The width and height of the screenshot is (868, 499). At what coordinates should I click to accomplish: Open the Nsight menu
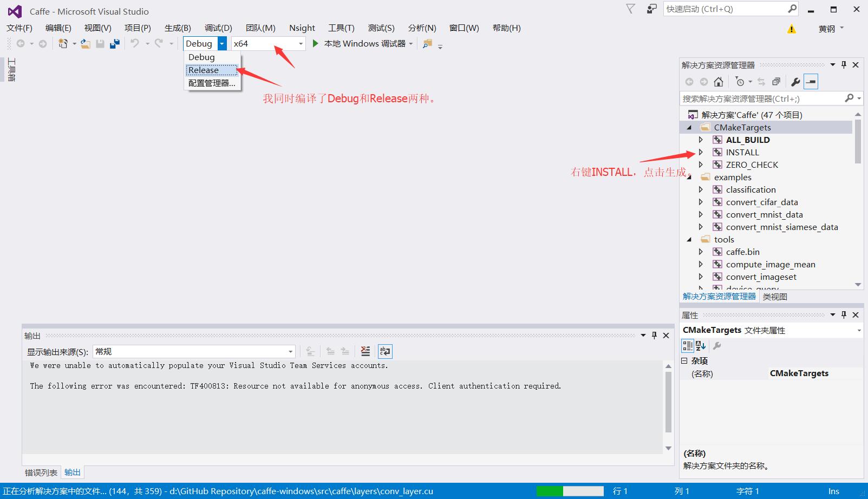(302, 28)
